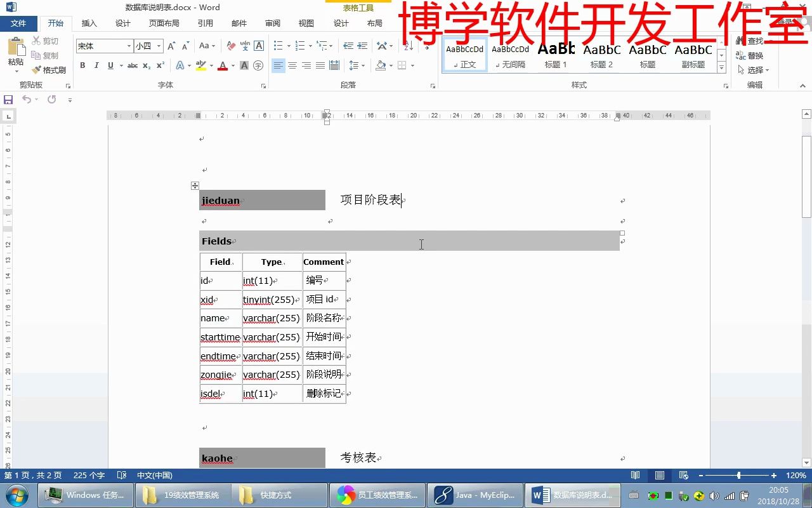Screen dimensions: 812x508
Task: Open the font name dropdown showing 宋体
Action: (x=129, y=46)
